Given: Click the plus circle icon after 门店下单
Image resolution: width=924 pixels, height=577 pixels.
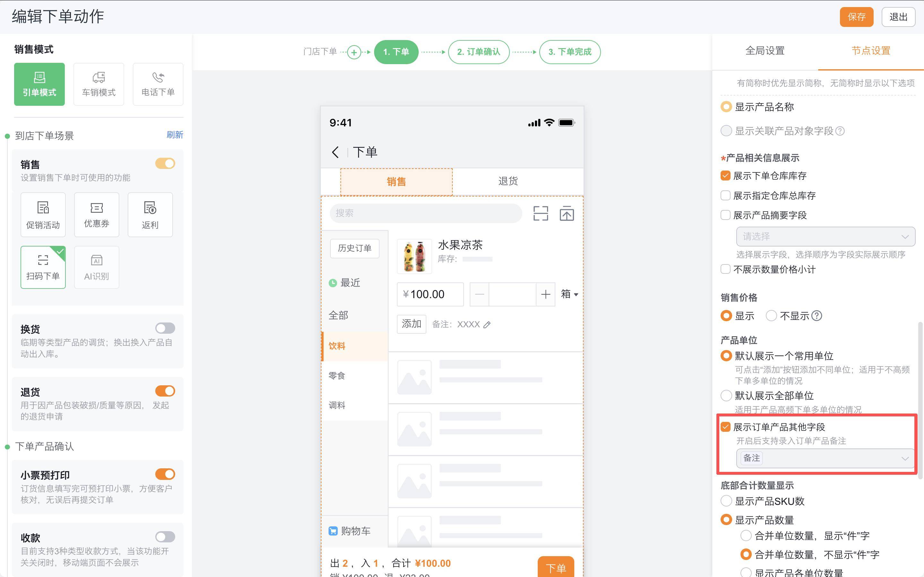Looking at the screenshot, I should tap(354, 52).
